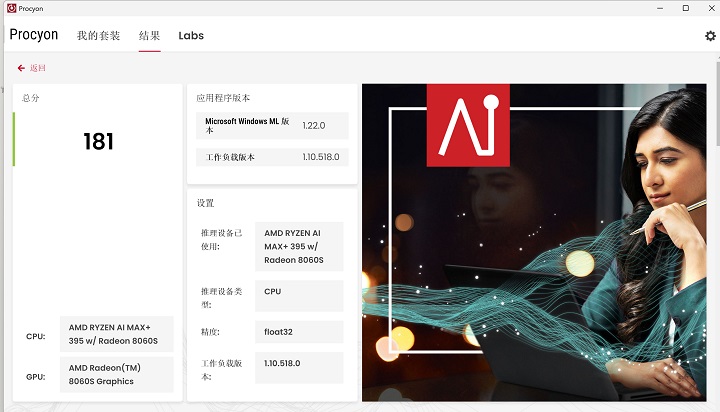
Task: Click the 1.10.518.0 value in 设置 panel
Action: tap(299, 367)
